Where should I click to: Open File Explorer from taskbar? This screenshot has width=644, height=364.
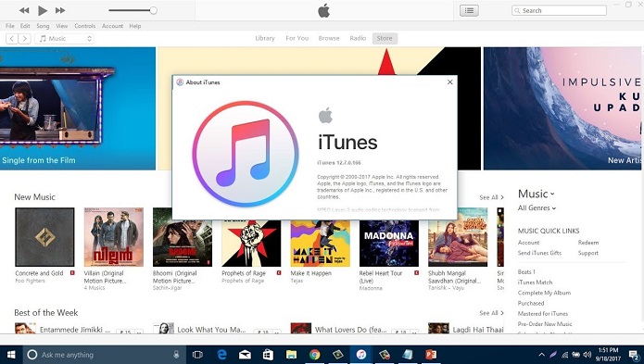click(292, 355)
